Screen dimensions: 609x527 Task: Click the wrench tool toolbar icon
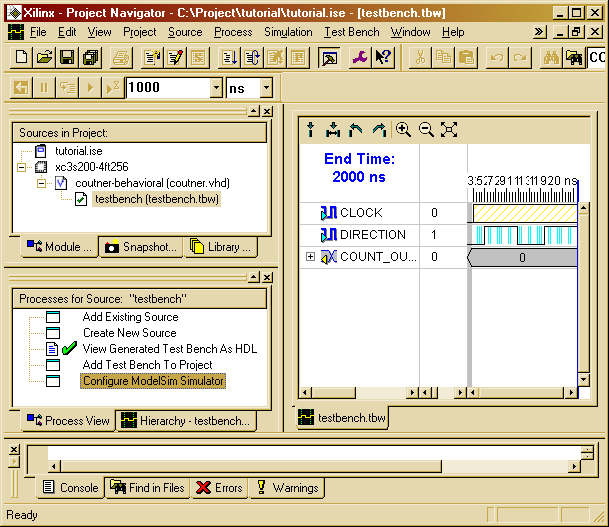359,58
